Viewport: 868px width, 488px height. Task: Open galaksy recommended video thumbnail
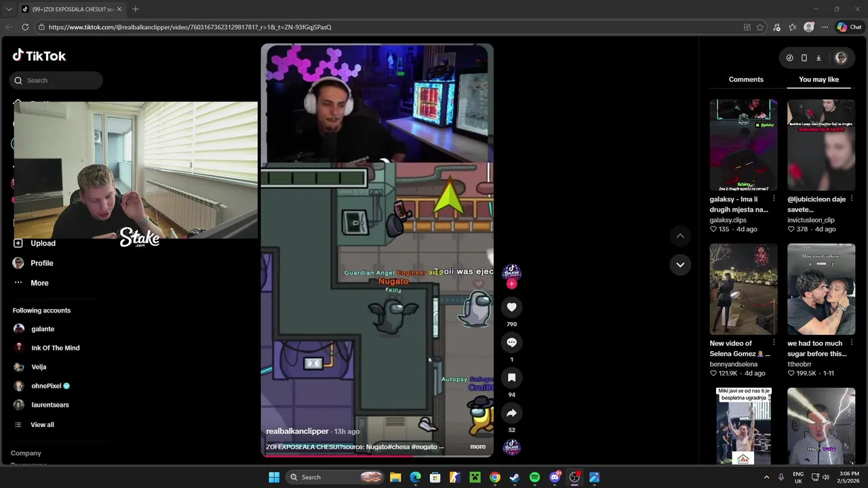743,145
